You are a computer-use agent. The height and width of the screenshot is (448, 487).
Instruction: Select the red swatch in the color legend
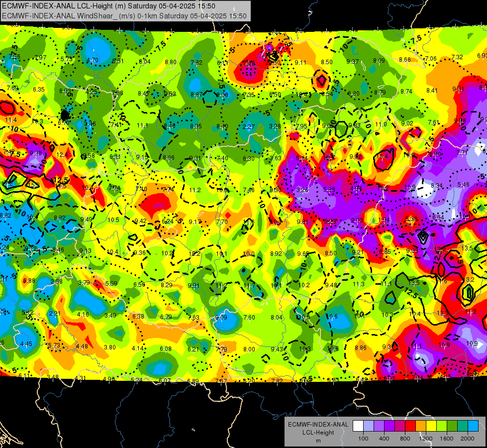[410, 426]
